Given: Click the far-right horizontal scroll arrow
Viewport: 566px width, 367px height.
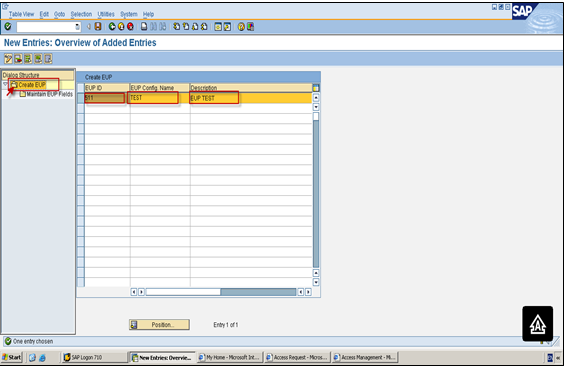Looking at the screenshot, I should pyautogui.click(x=308, y=292).
